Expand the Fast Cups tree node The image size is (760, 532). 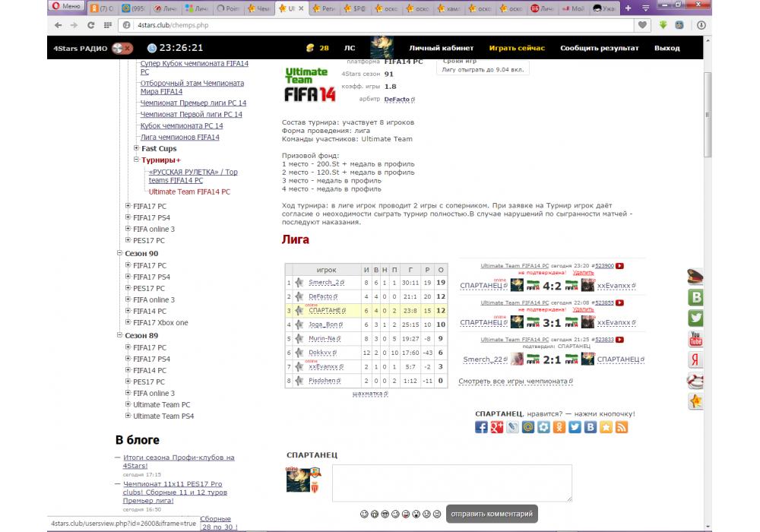(x=137, y=148)
